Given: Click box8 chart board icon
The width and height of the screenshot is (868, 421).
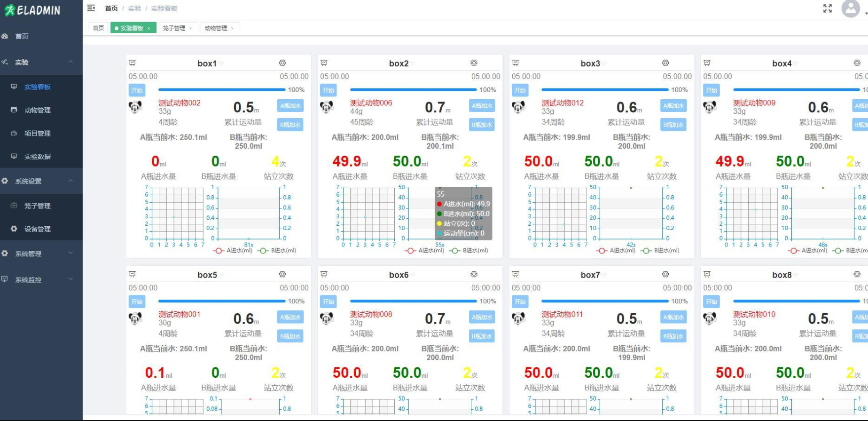Looking at the screenshot, I should [x=707, y=274].
